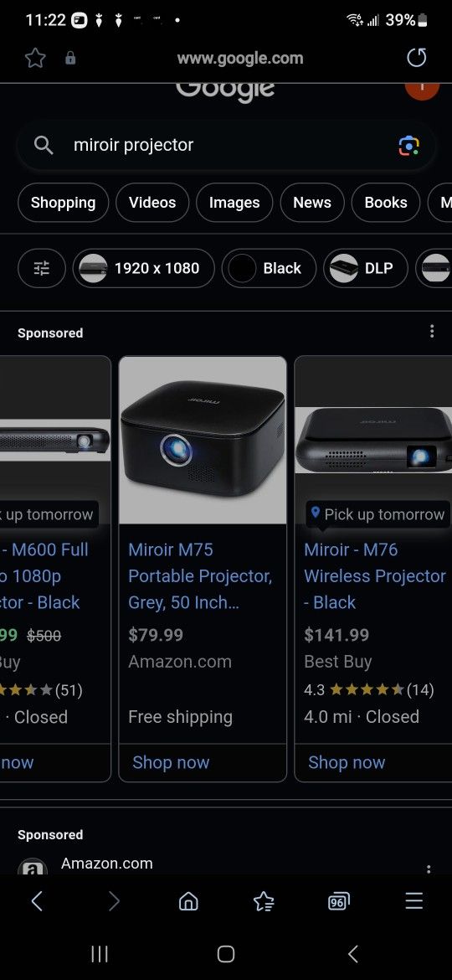Reload the page with refresh icon

click(x=416, y=58)
